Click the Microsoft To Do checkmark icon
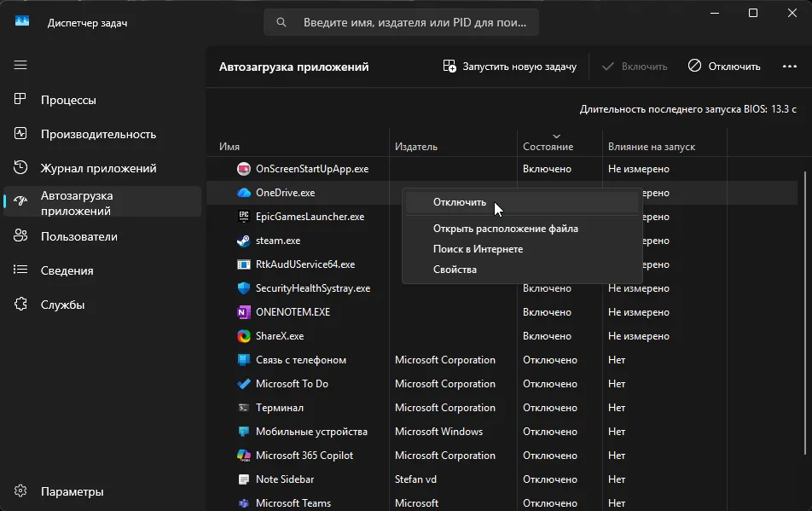This screenshot has height=511, width=812. (243, 384)
